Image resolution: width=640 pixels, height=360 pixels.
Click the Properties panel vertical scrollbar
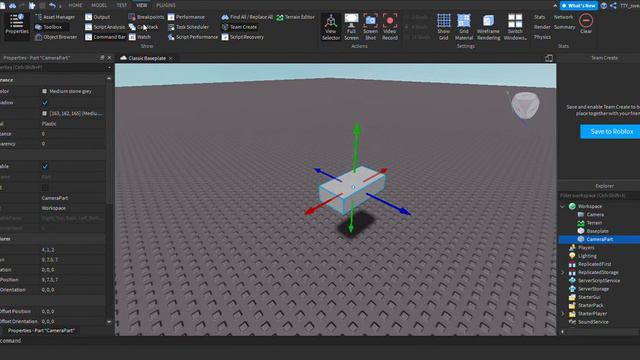(x=109, y=141)
